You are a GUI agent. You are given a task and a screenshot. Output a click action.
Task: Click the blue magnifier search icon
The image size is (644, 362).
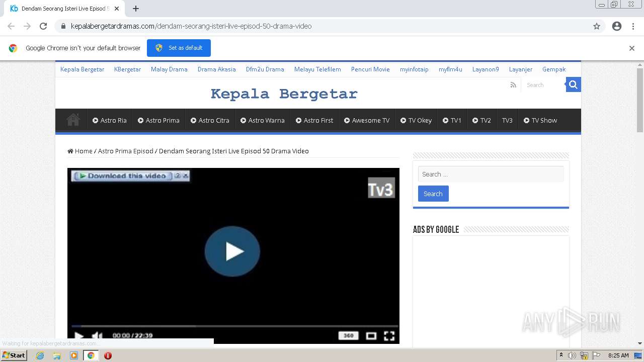pyautogui.click(x=573, y=84)
